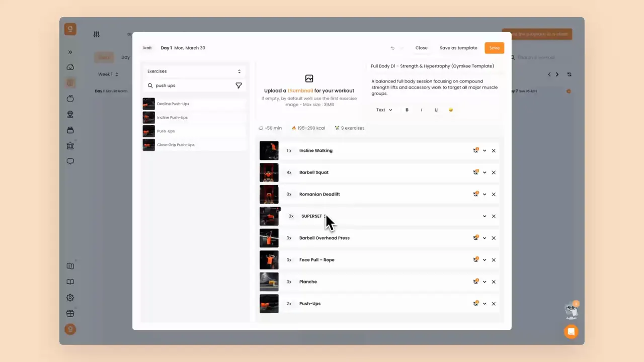Viewport: 644px width, 362px height.
Task: Remove Romanian Deadlift with its X icon
Action: point(494,194)
